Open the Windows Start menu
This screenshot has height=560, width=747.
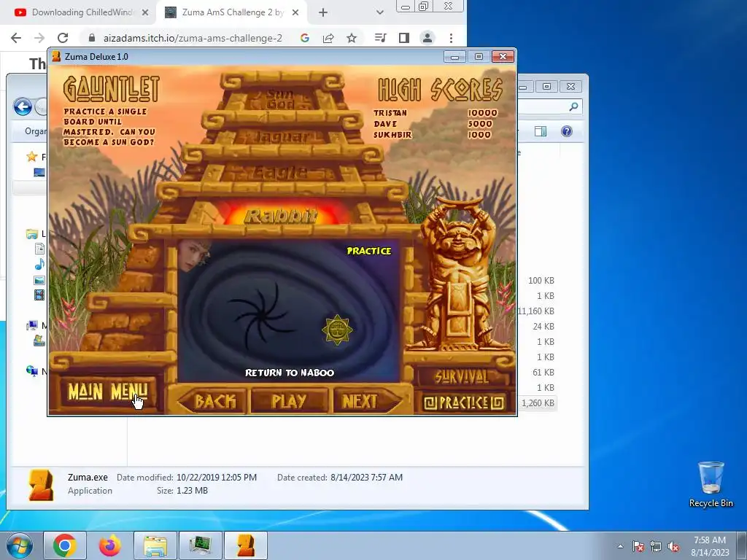point(19,545)
